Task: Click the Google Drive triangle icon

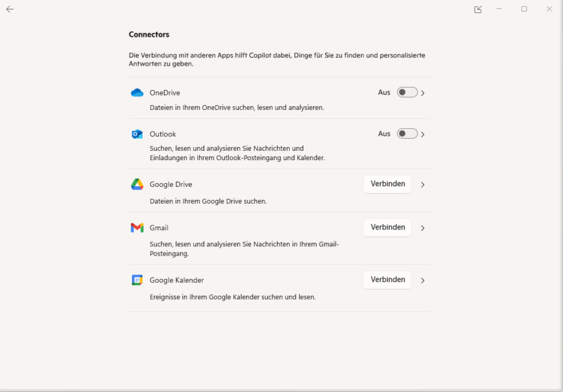Action: click(137, 184)
